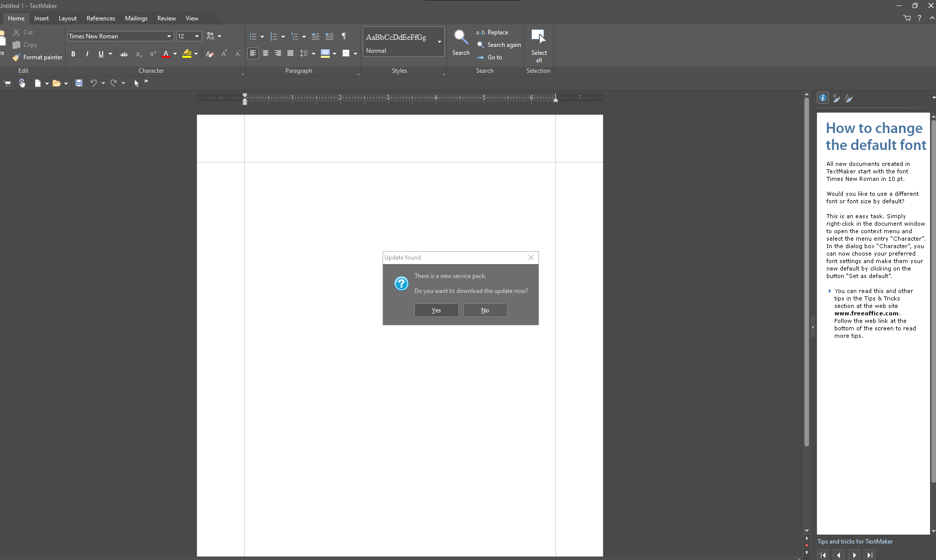Toggle bold formatting
936x560 pixels.
73,54
